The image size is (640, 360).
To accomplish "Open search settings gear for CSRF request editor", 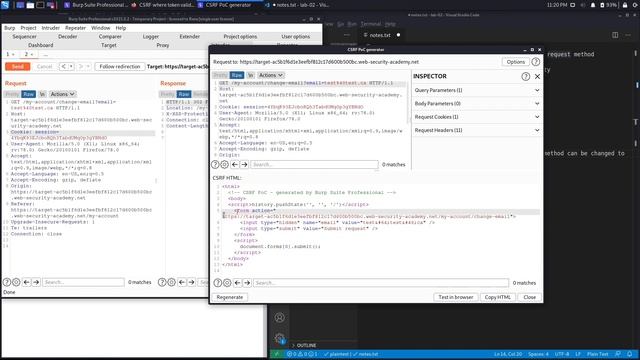I will [x=224, y=164].
